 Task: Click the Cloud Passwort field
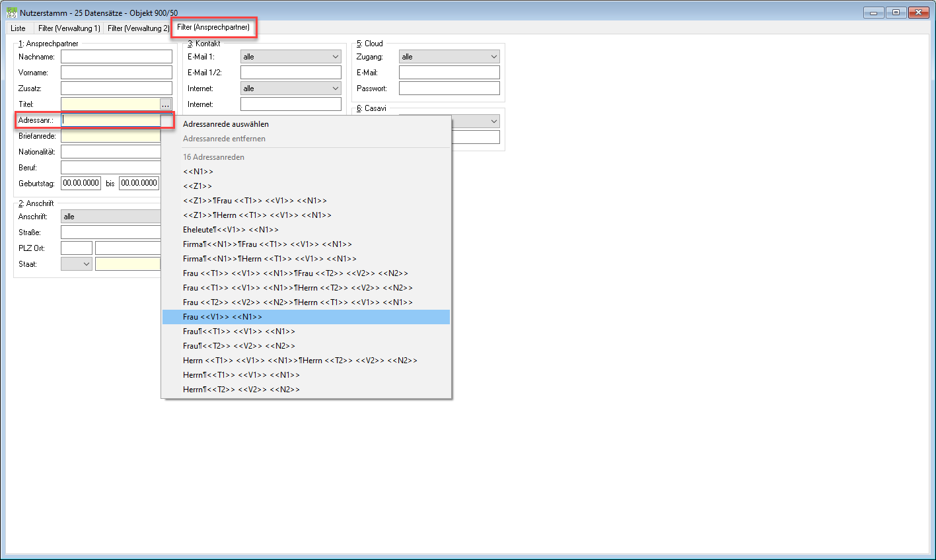pyautogui.click(x=449, y=88)
